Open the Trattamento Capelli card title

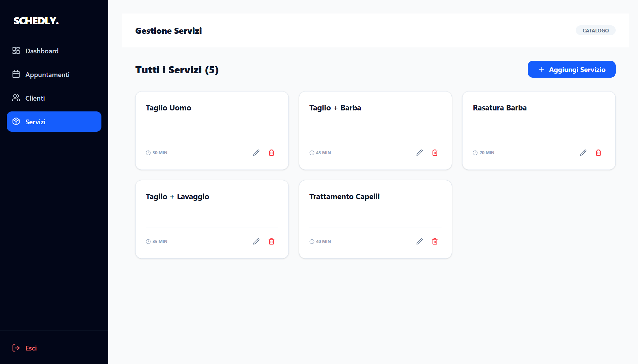[x=344, y=197]
